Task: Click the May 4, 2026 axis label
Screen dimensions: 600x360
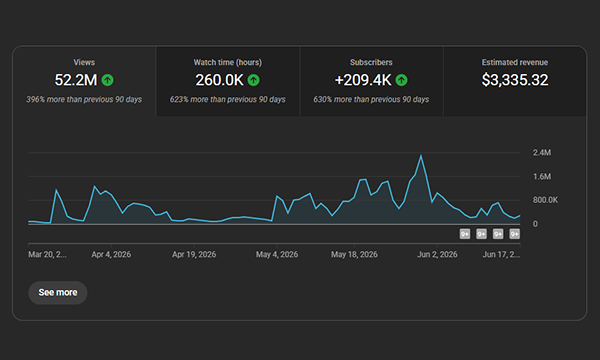Action: [277, 254]
